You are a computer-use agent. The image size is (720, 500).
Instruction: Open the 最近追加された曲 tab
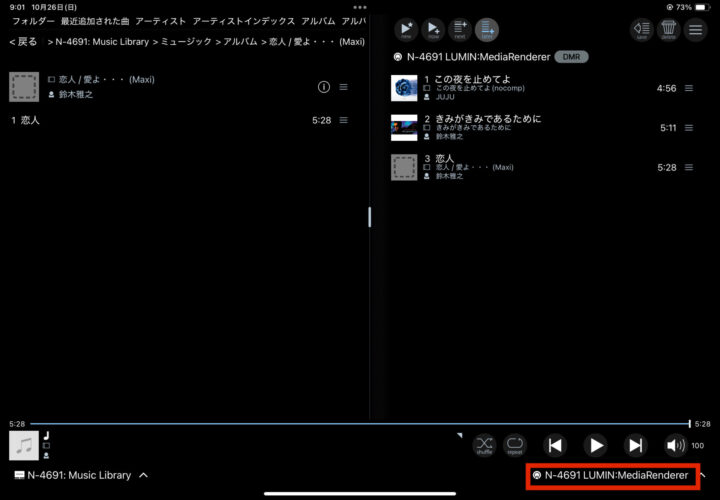(94, 21)
